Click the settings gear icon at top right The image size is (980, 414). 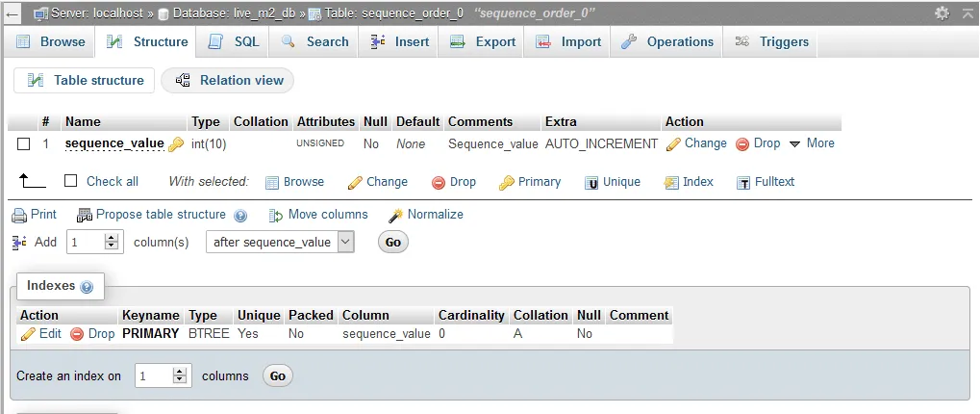[942, 13]
